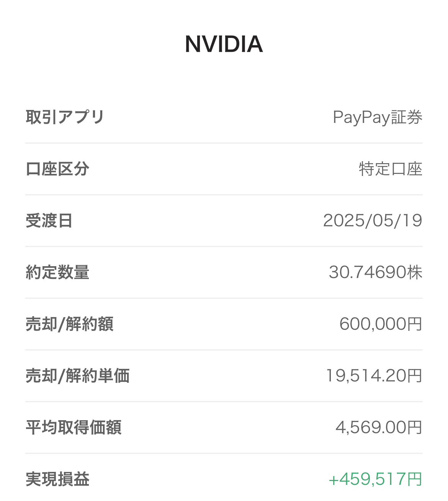Click the 約定数量 label
Viewport: 448px width, 501px height.
57,272
